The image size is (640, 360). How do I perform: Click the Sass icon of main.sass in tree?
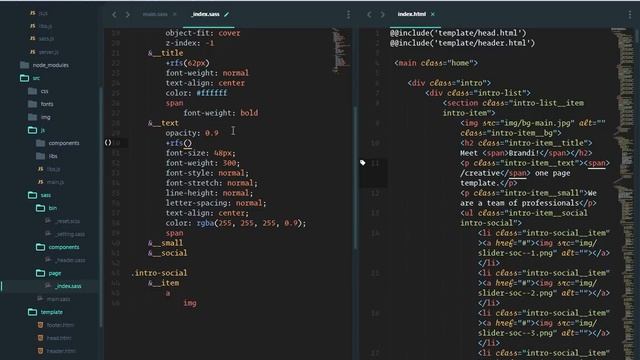coord(40,299)
